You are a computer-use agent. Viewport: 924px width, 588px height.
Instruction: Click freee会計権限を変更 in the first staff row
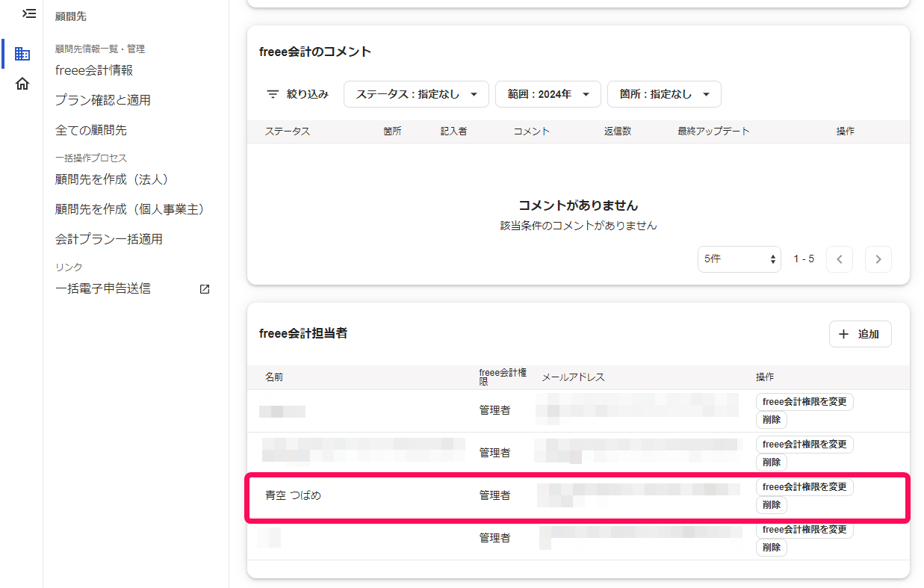[x=804, y=401]
